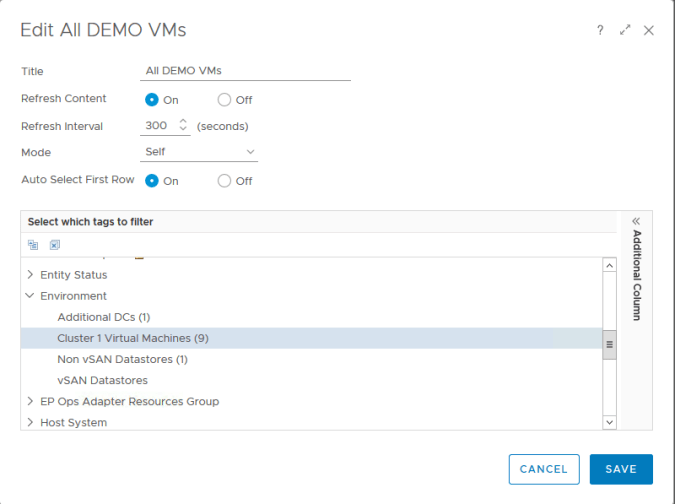Expand the Entity Status tag group
Viewport: 675px width, 504px height.
pyautogui.click(x=30, y=275)
